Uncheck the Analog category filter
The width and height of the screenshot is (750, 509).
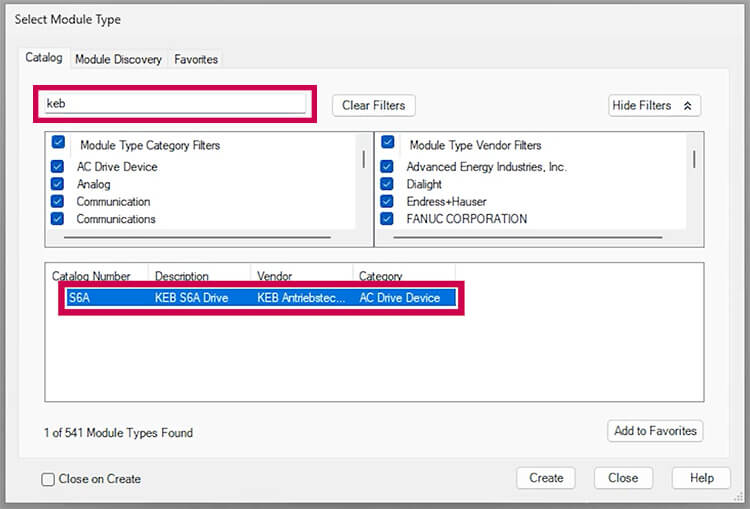[57, 184]
